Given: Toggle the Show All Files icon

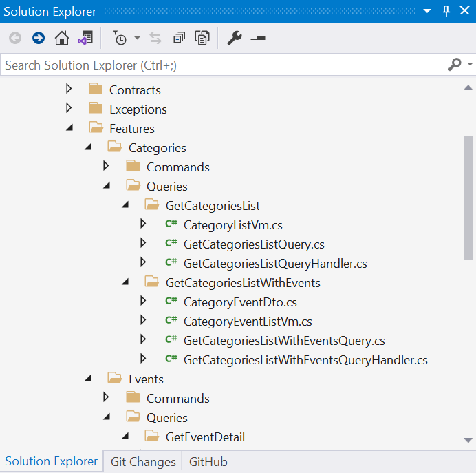Looking at the screenshot, I should pos(202,38).
